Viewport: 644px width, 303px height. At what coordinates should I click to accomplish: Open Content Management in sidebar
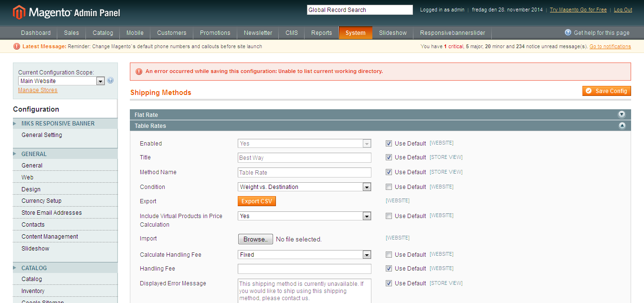[50, 237]
